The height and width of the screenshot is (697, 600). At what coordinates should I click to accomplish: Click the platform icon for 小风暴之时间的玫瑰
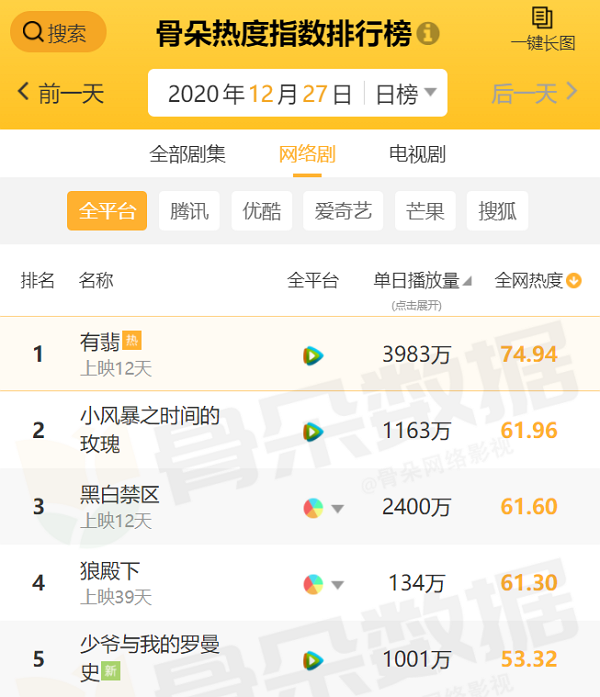tap(314, 431)
